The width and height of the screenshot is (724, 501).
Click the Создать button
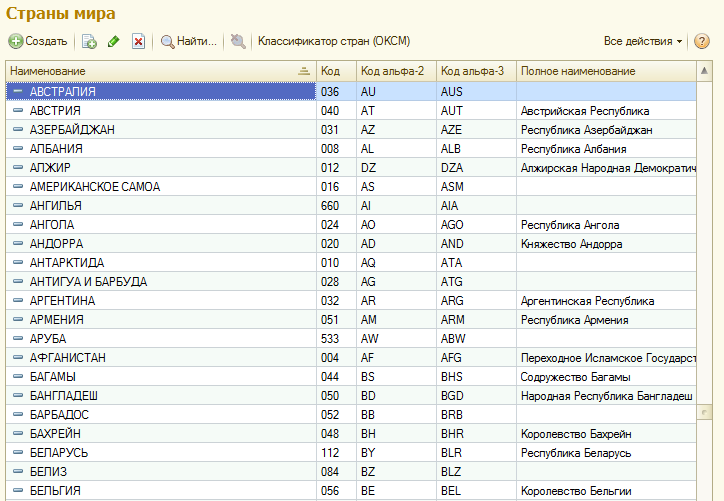(38, 41)
